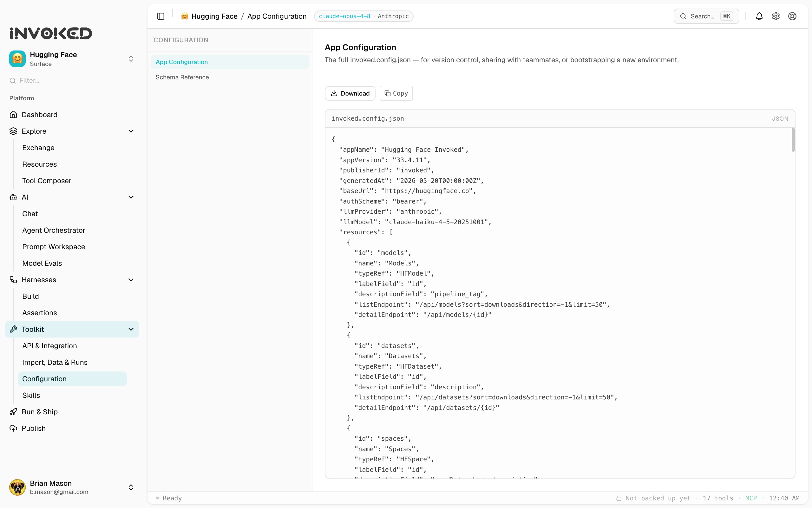The image size is (812, 508).
Task: Click the AI robot icon
Action: [x=13, y=197]
